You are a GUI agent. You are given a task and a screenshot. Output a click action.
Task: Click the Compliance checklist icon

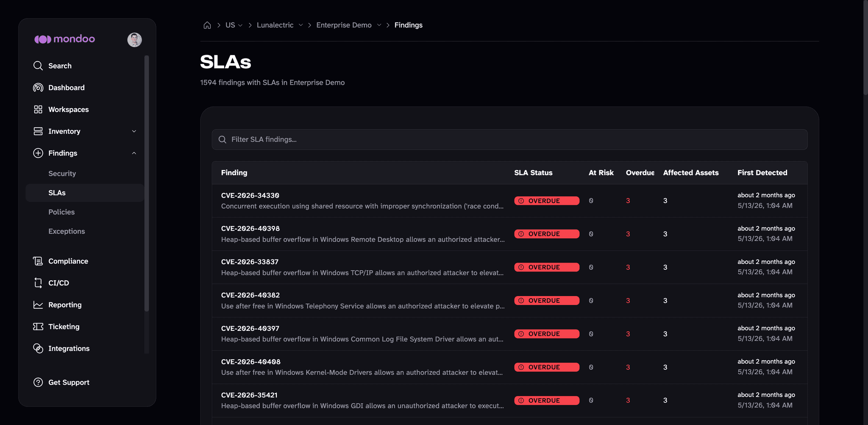[x=38, y=261]
